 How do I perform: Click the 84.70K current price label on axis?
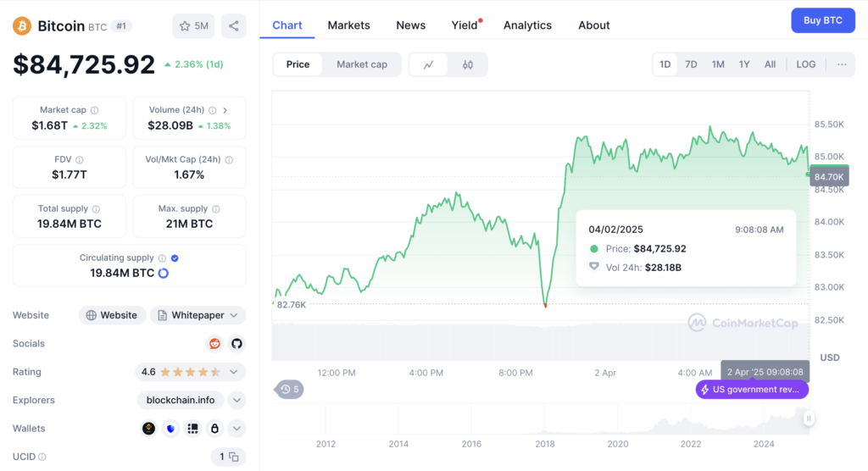[x=829, y=177]
